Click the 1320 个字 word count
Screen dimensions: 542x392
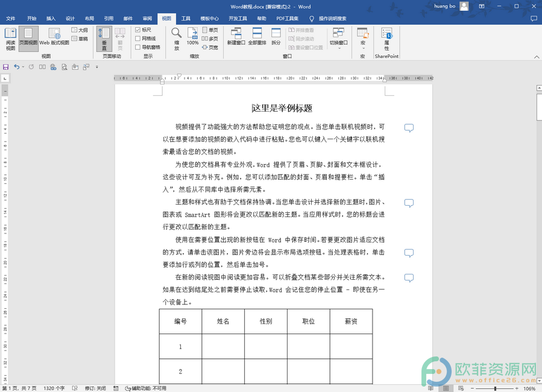[x=54, y=388]
